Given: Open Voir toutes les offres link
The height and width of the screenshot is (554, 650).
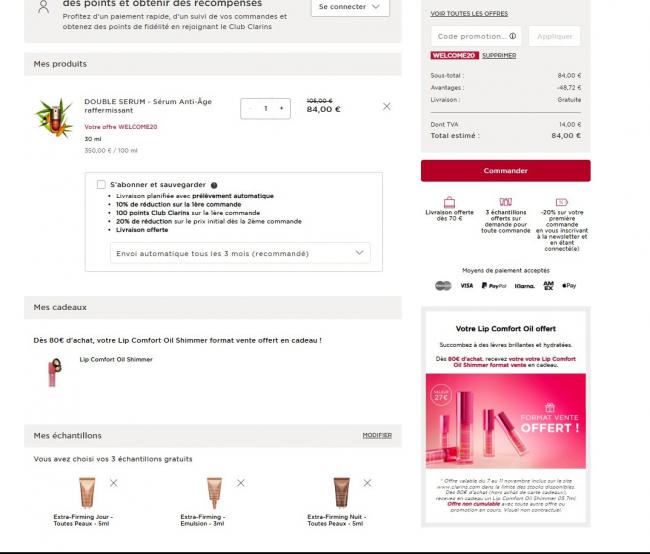Looking at the screenshot, I should [469, 14].
